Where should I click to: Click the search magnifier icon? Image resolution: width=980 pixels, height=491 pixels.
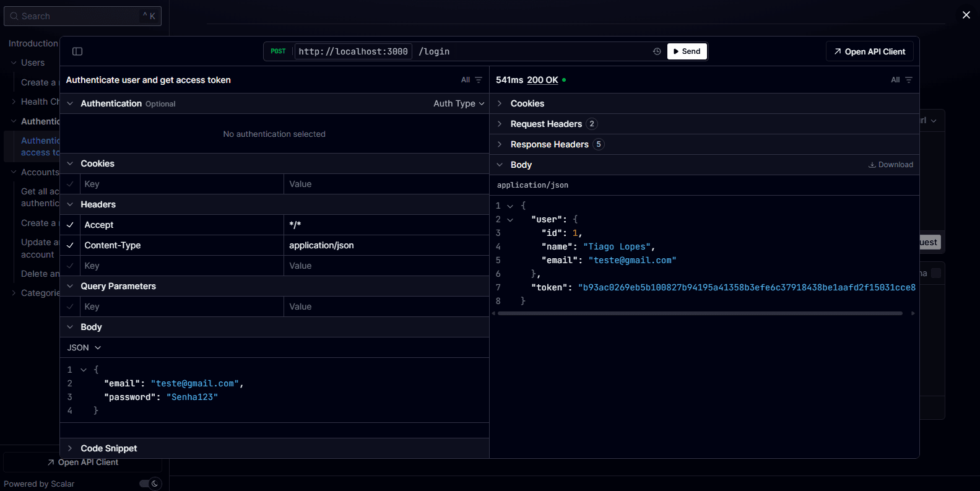click(x=14, y=16)
